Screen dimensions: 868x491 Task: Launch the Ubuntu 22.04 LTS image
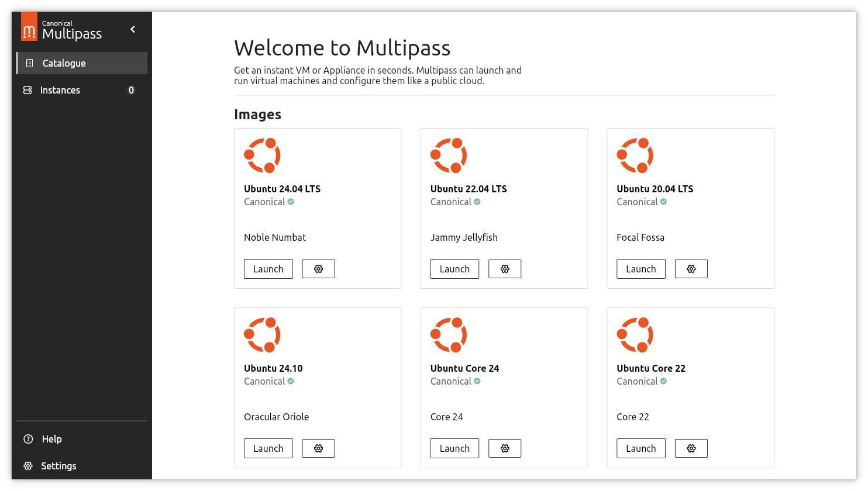(454, 269)
